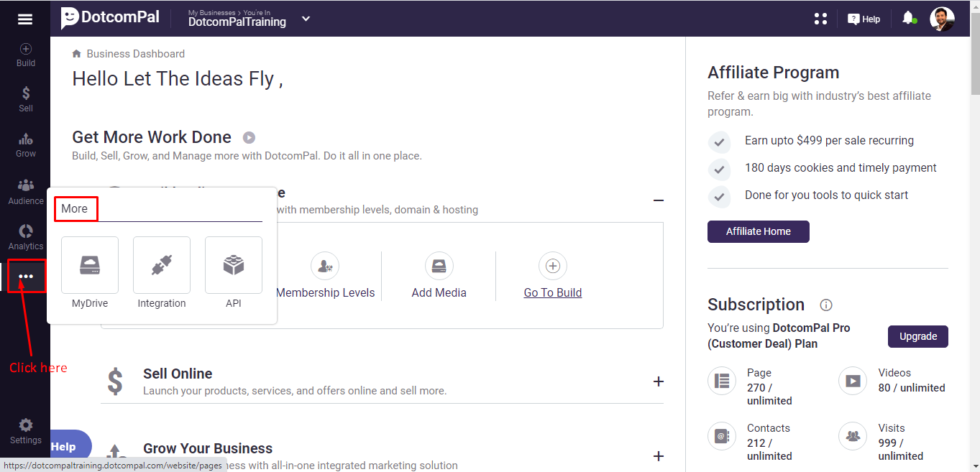Click the '80 / unlimited' videos count

click(912, 388)
